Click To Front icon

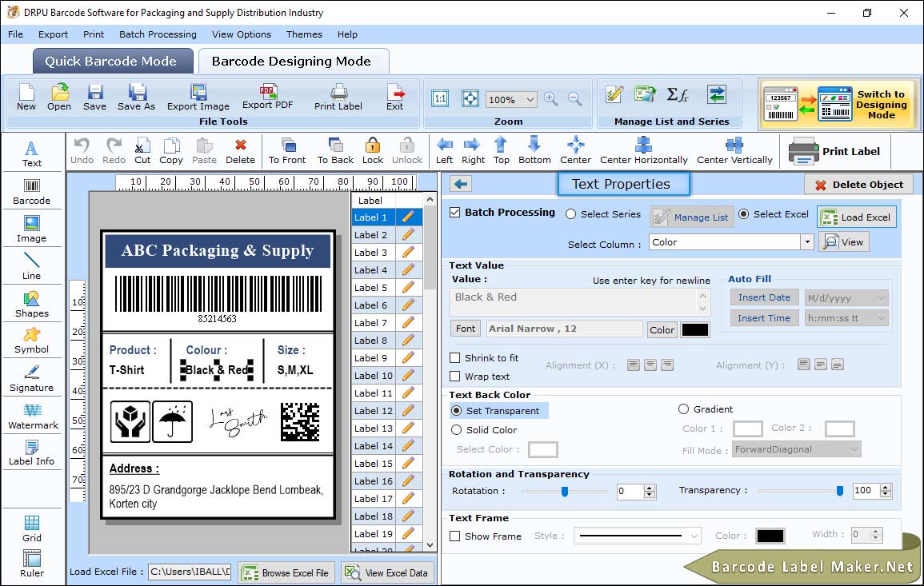287,151
